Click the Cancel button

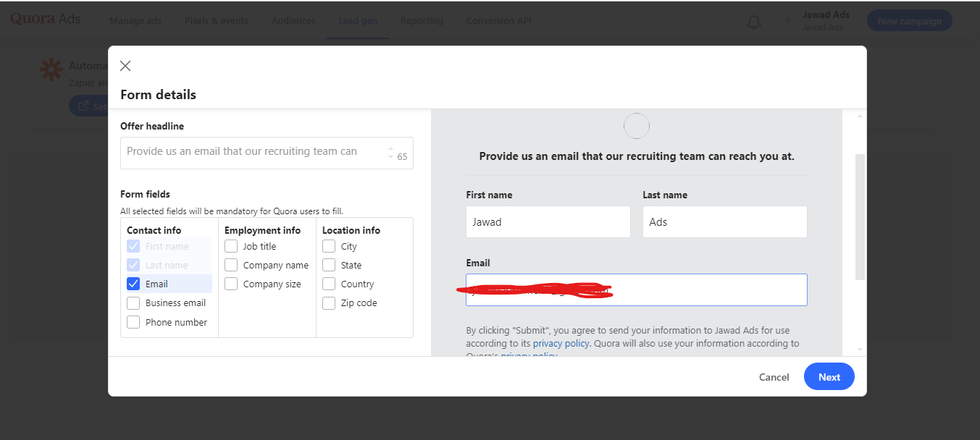coord(774,377)
